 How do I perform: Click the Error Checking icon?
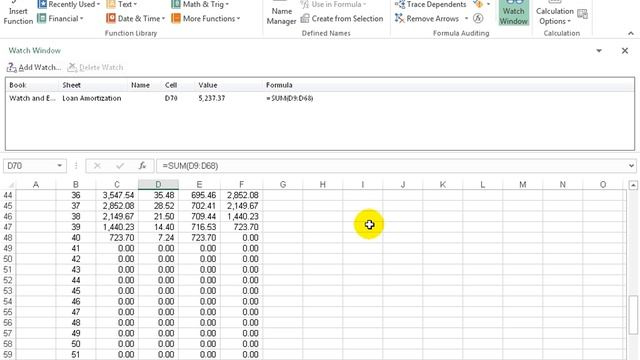click(x=478, y=4)
